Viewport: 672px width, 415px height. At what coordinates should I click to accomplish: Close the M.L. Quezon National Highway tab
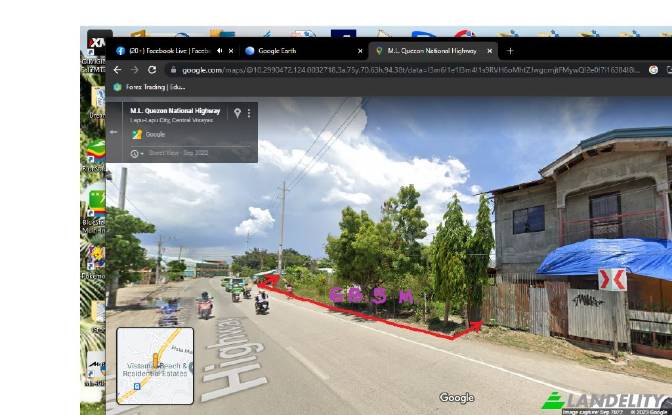[x=490, y=50]
